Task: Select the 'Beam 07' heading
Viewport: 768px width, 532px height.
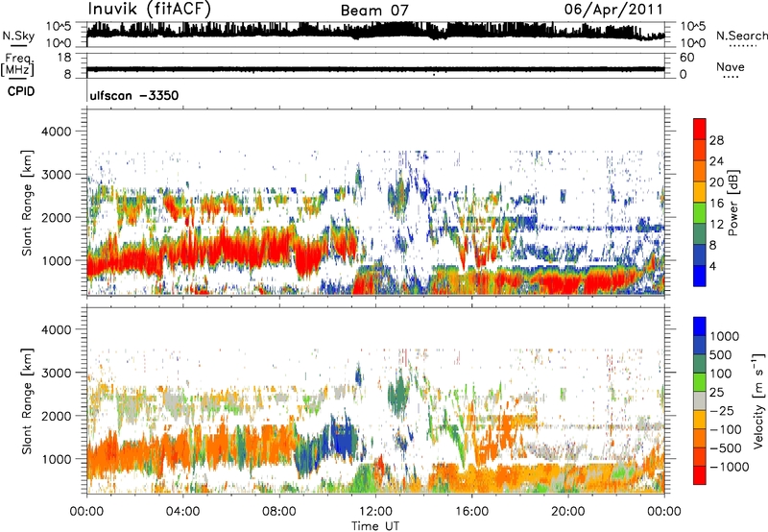Action: tap(374, 11)
